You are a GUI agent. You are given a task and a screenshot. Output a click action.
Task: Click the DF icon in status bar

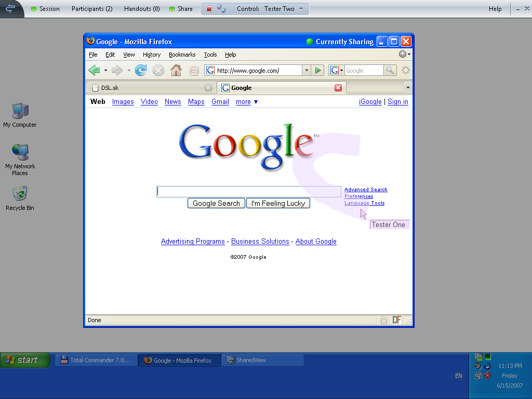pos(396,320)
